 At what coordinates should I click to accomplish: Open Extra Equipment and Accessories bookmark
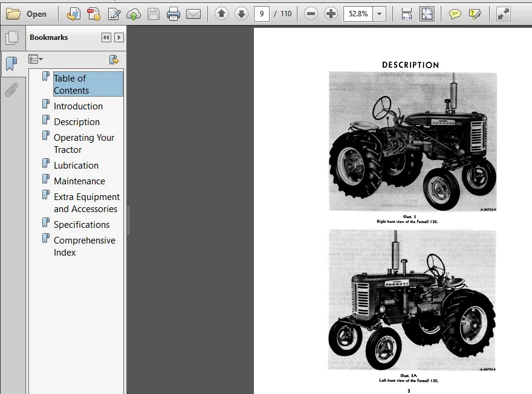pos(87,203)
